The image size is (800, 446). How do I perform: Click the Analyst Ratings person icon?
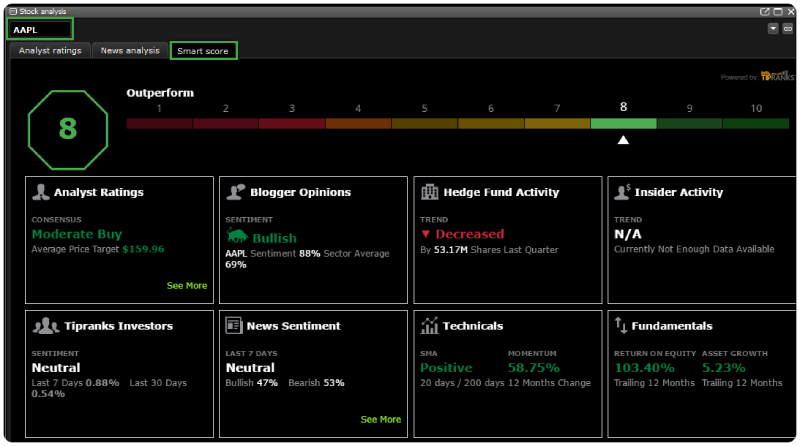[x=40, y=192]
